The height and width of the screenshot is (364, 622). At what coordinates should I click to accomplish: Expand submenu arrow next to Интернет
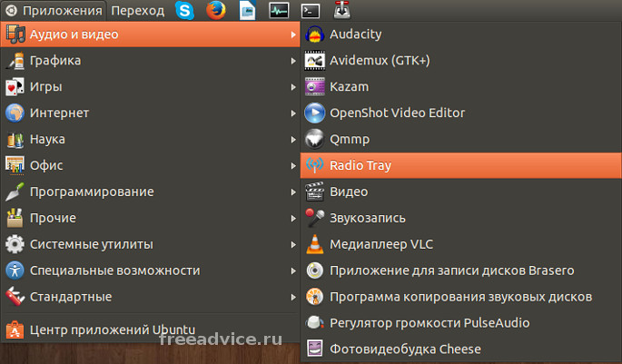click(x=293, y=113)
